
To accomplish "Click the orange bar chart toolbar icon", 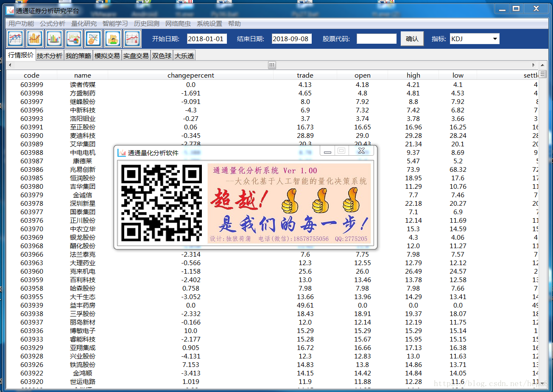I will (x=35, y=39).
